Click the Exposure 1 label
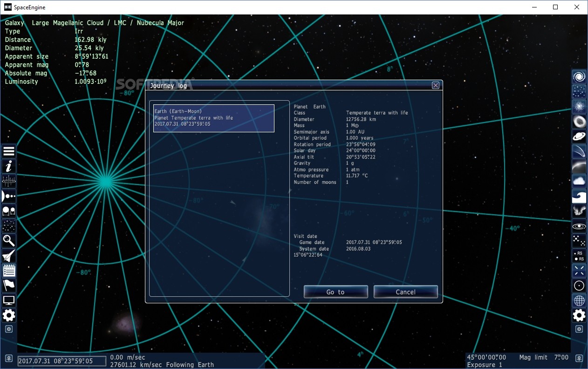 coord(485,365)
